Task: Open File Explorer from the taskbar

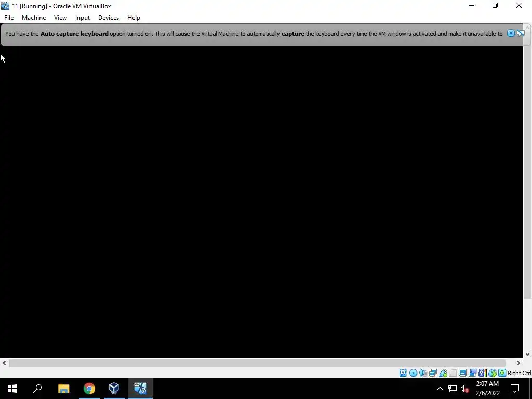Action: (x=64, y=389)
